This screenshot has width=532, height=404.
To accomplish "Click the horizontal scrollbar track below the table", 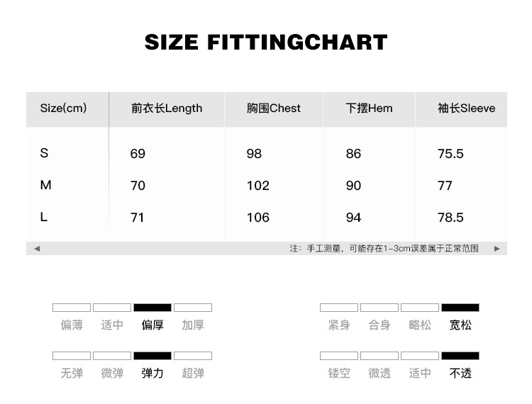I will [177, 249].
